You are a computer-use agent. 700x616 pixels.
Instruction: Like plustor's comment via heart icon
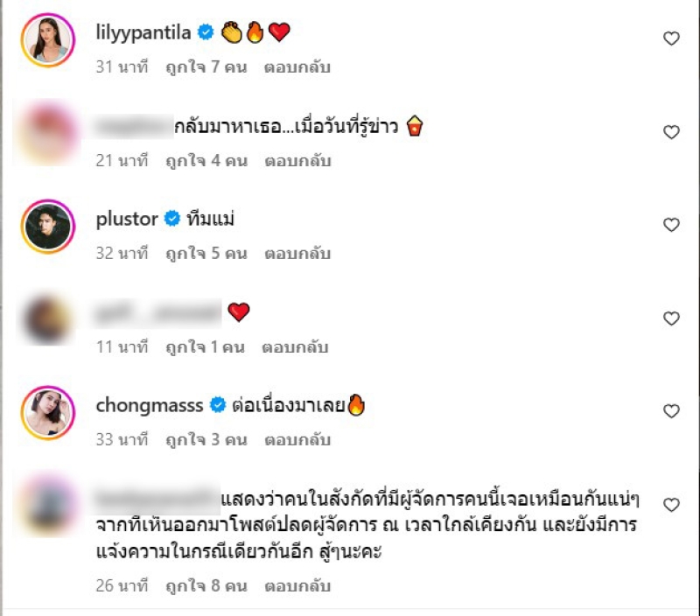(x=671, y=225)
